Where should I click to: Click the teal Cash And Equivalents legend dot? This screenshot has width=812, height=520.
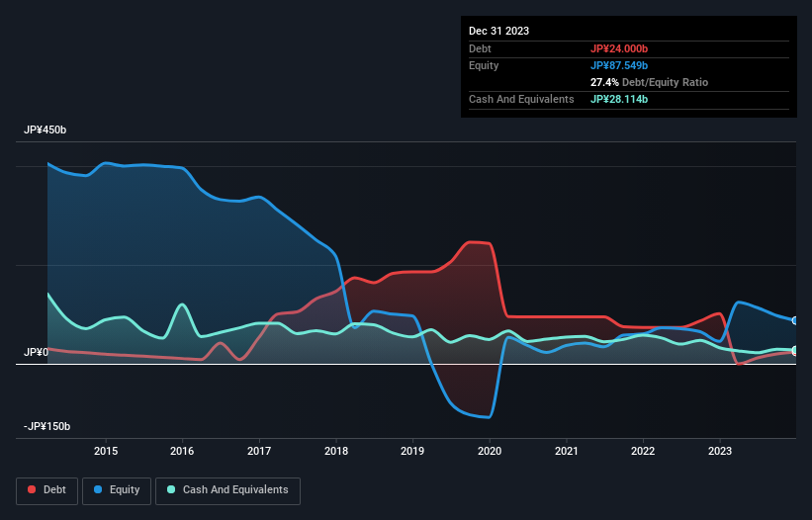pyautogui.click(x=171, y=489)
